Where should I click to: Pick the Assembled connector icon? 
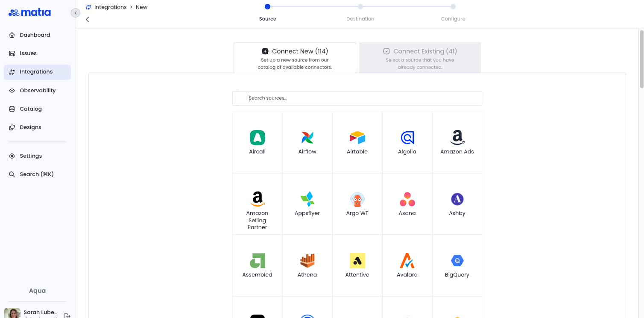pos(258,261)
